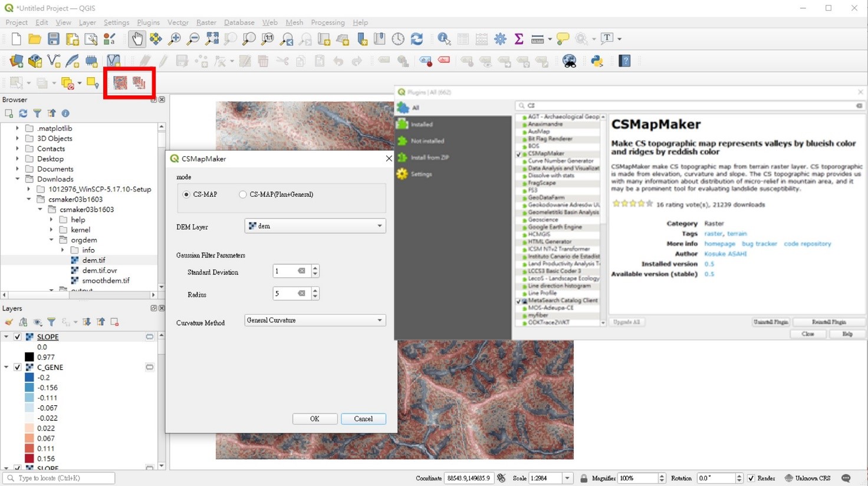Click Remove Layer icon in Layers panel

(x=115, y=322)
